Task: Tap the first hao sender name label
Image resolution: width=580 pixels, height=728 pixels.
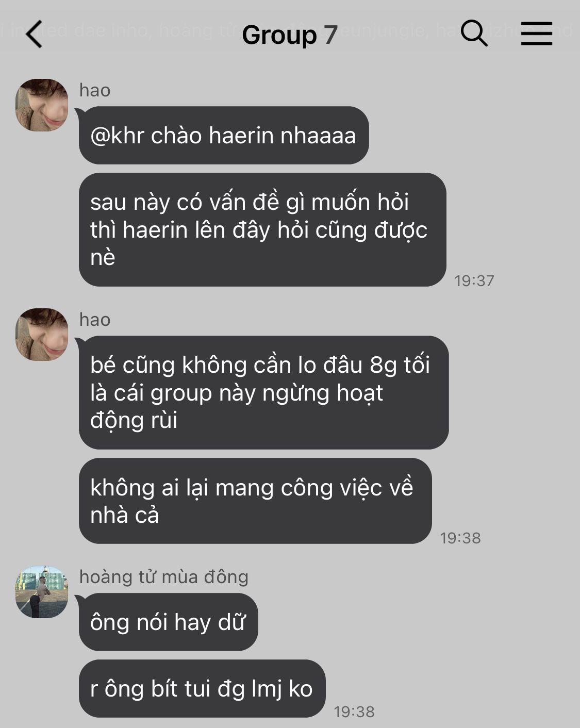Action: coord(95,90)
